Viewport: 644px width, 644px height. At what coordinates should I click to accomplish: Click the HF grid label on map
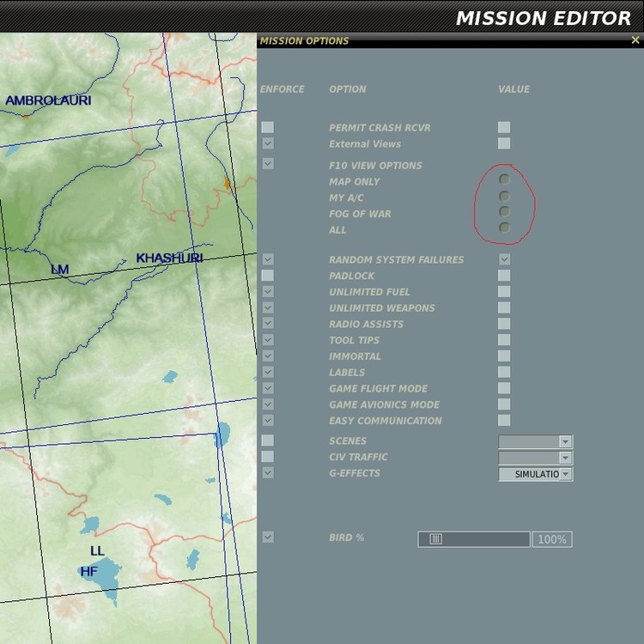[x=89, y=571]
